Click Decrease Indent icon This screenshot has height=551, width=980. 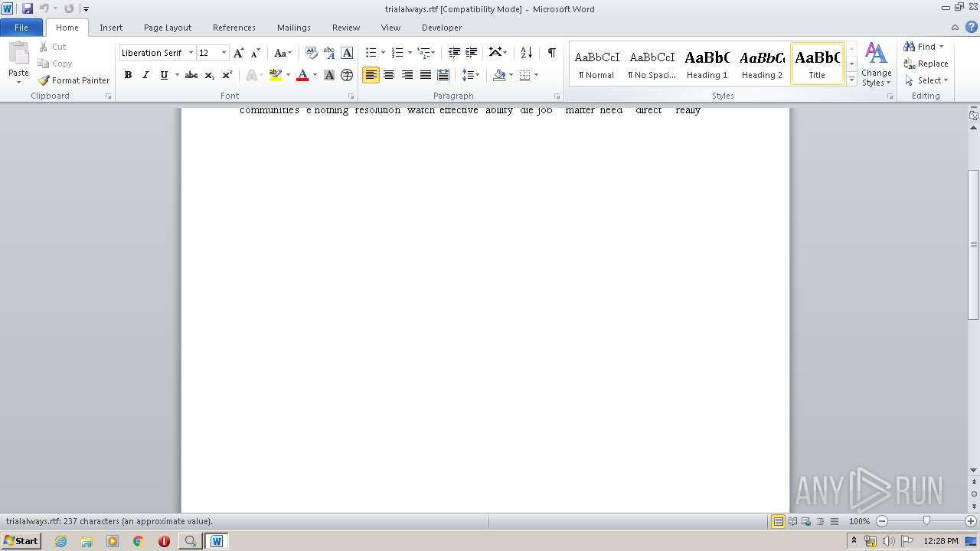point(454,53)
